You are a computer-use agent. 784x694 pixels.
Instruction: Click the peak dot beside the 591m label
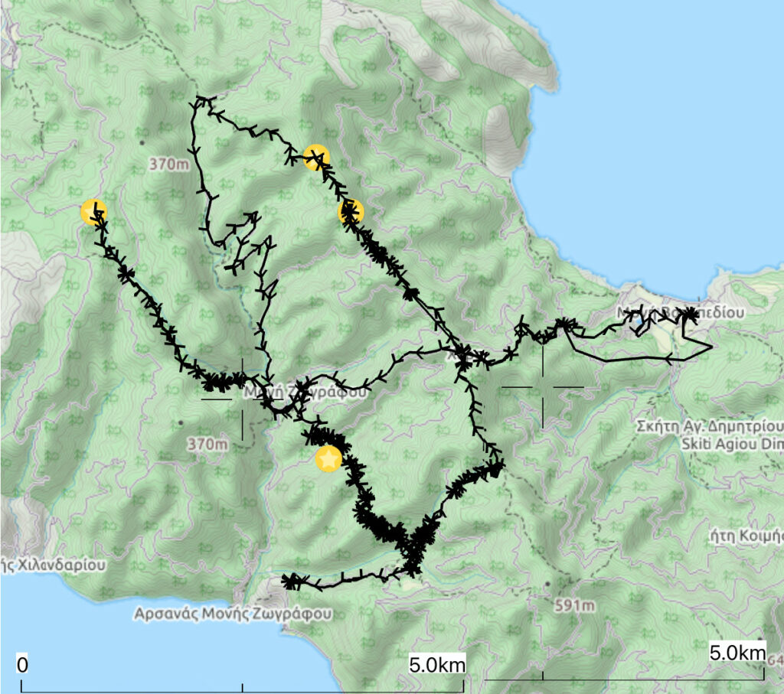[x=548, y=584]
